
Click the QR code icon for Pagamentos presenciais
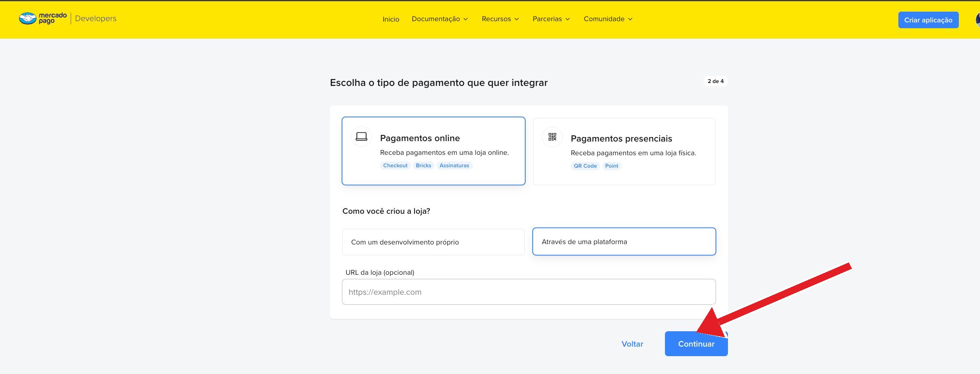(x=552, y=137)
